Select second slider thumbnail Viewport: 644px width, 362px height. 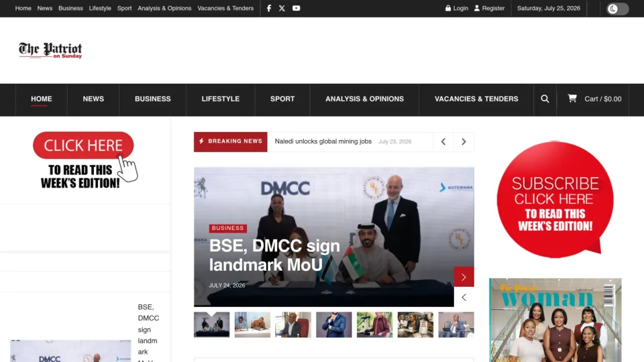(x=253, y=324)
